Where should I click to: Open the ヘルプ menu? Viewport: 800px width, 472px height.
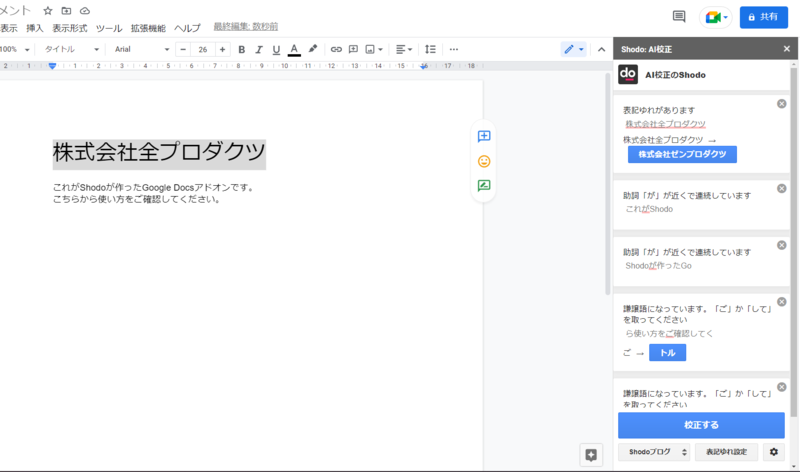pos(187,28)
